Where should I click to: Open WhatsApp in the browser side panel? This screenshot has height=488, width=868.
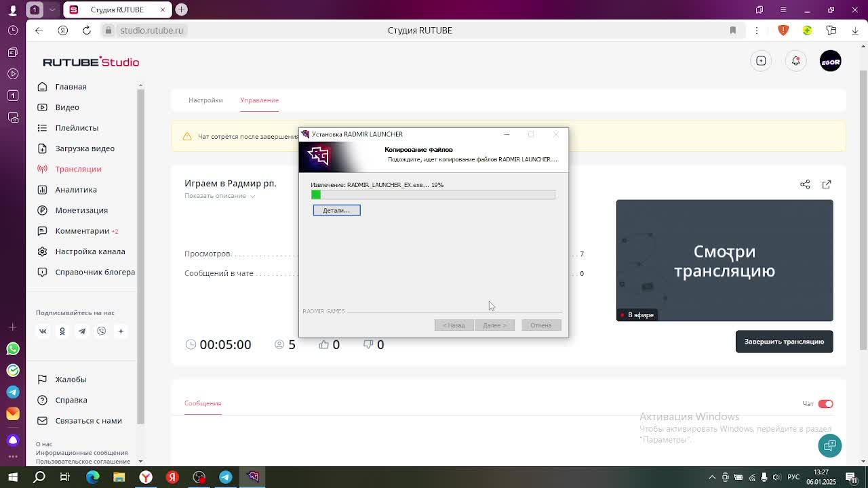(13, 349)
